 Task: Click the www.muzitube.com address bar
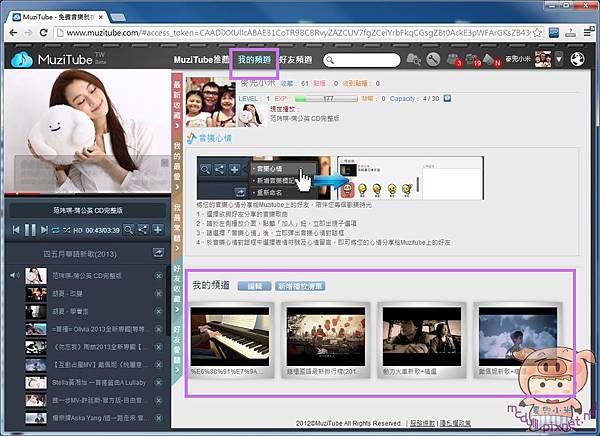(x=298, y=33)
